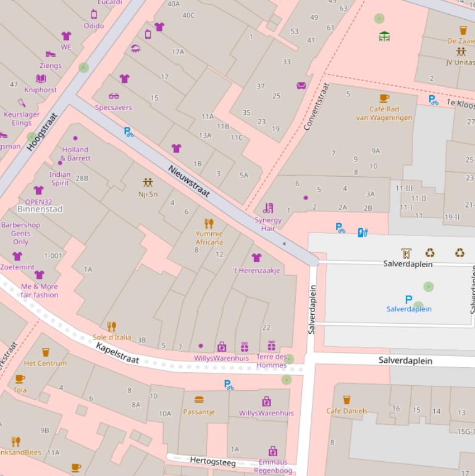The image size is (475, 476).
Task: Select the Passantje burger icon
Action: click(199, 400)
